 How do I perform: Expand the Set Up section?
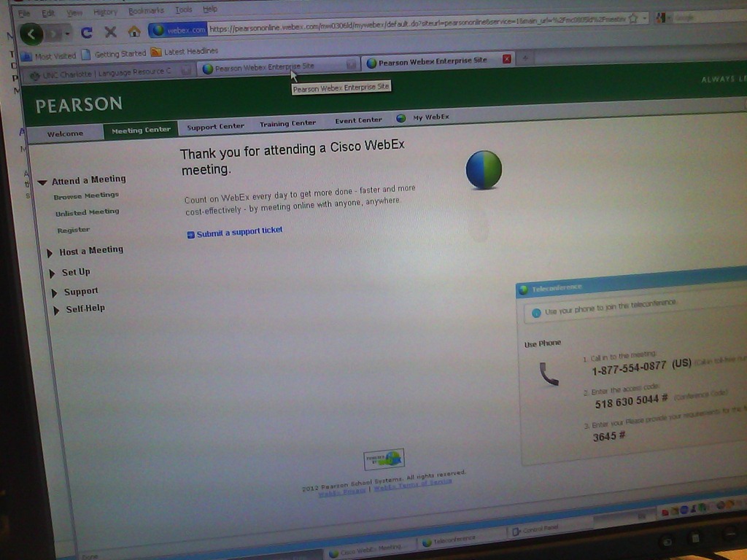53,274
